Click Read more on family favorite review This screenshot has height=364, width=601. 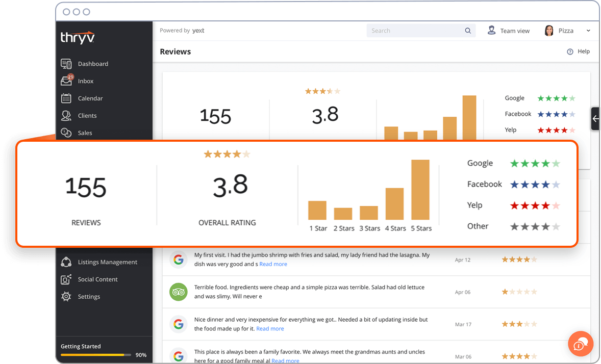pos(285,360)
